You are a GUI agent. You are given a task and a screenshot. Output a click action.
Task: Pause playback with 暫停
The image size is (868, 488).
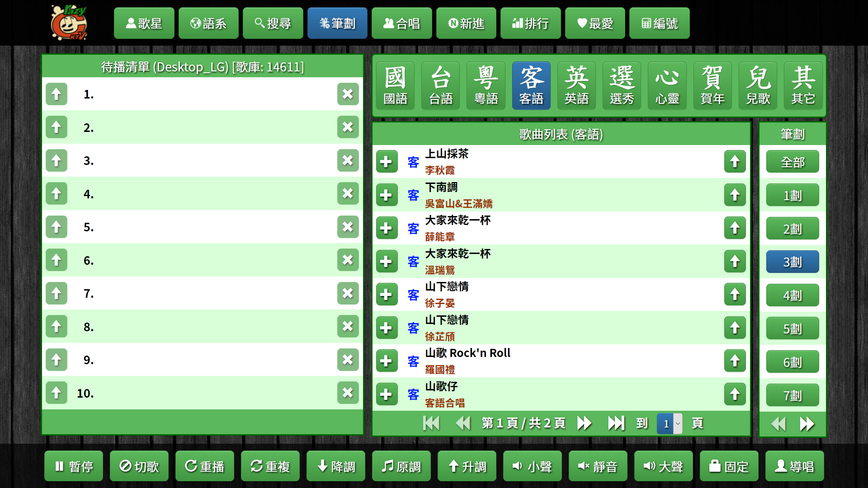point(74,466)
